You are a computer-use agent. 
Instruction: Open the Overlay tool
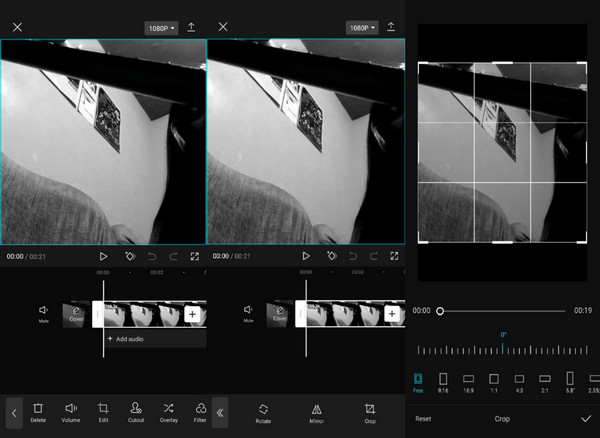(169, 412)
